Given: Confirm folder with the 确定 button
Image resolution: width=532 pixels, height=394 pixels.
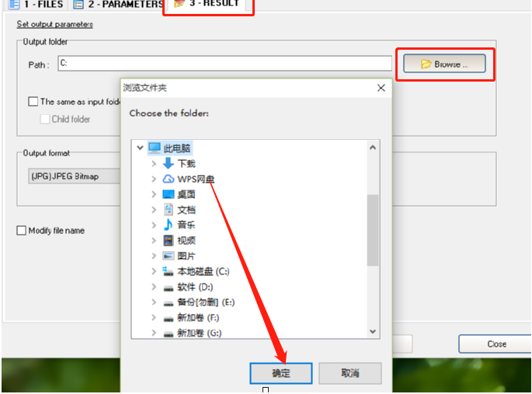Looking at the screenshot, I should point(281,373).
